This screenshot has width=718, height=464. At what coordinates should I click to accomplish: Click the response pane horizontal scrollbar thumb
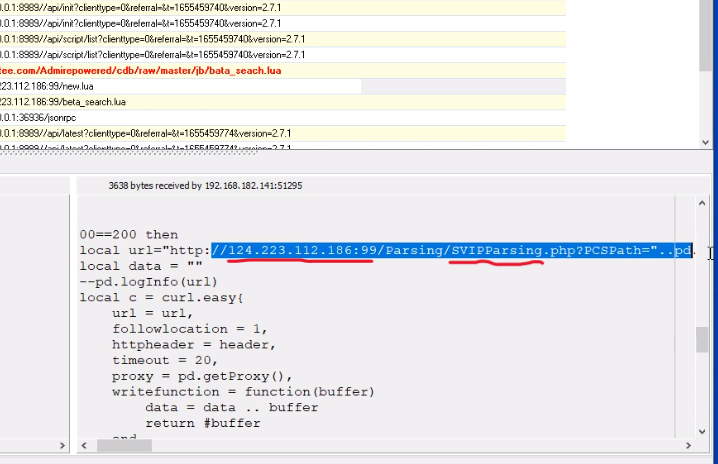click(124, 445)
